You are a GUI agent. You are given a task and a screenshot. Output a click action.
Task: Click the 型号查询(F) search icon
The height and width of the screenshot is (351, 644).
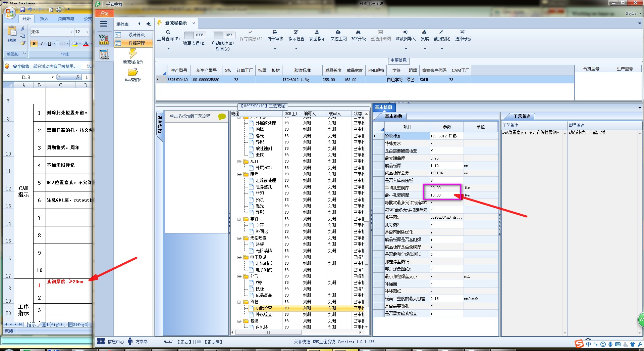tap(168, 32)
